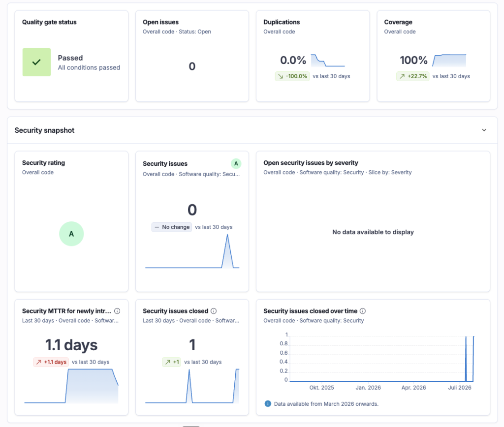504x427 pixels.
Task: Click the large Security rating A circle
Action: pyautogui.click(x=71, y=234)
